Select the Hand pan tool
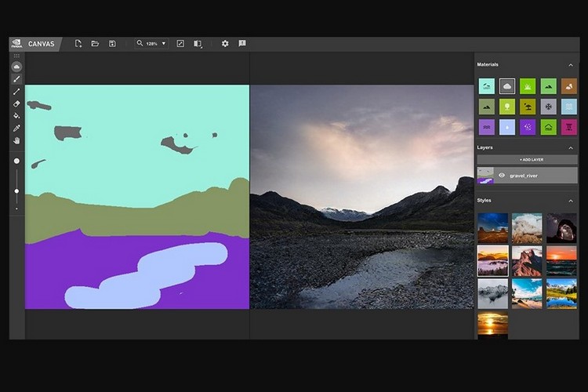The height and width of the screenshot is (392, 588). (x=16, y=140)
